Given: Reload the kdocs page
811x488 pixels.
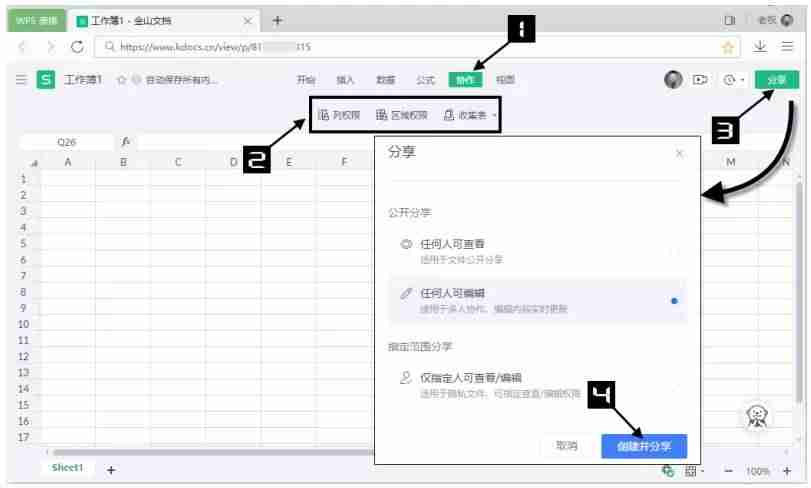Looking at the screenshot, I should point(78,47).
